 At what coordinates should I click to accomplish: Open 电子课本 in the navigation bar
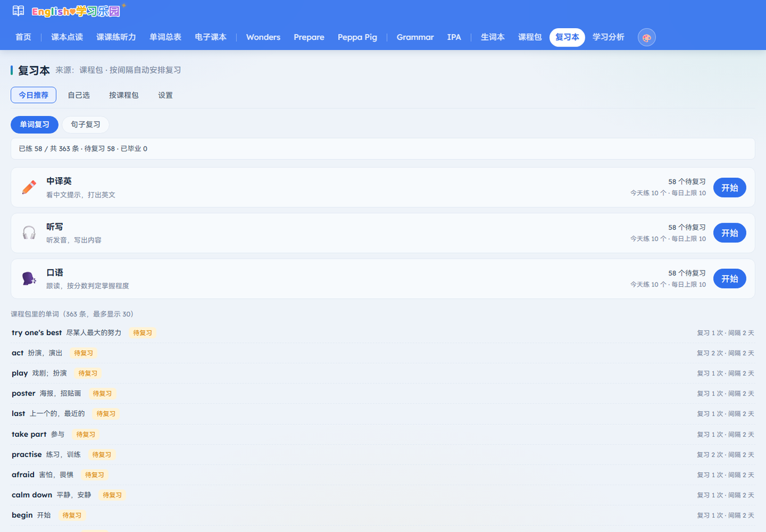point(211,37)
